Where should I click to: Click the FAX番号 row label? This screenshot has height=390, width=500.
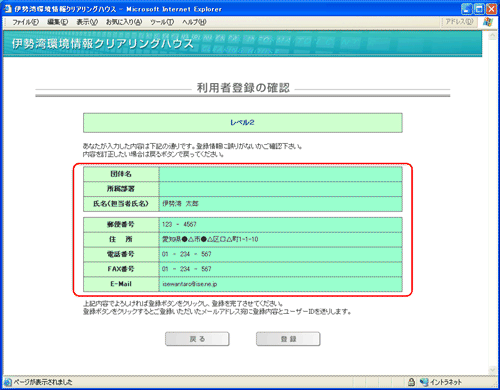(121, 269)
